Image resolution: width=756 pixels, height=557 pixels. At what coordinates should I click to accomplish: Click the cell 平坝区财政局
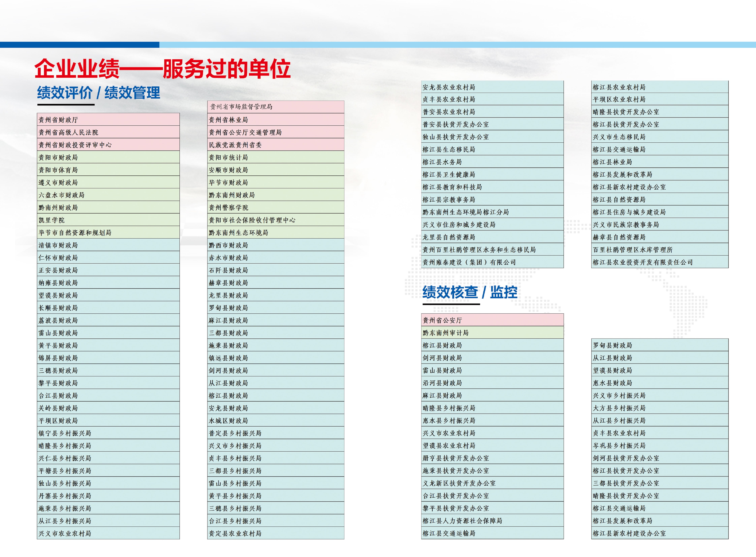tap(108, 420)
